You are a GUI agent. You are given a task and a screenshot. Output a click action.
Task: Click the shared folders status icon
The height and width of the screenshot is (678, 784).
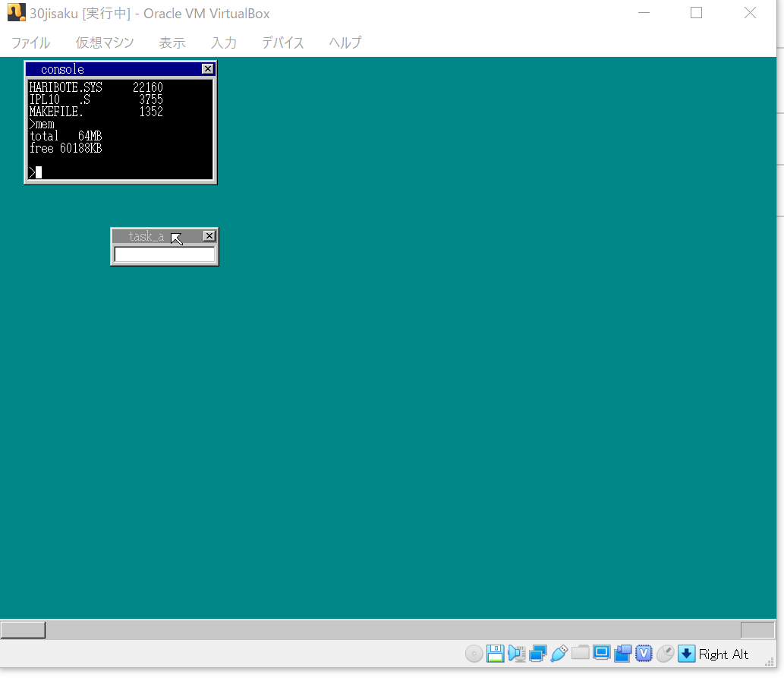point(580,652)
